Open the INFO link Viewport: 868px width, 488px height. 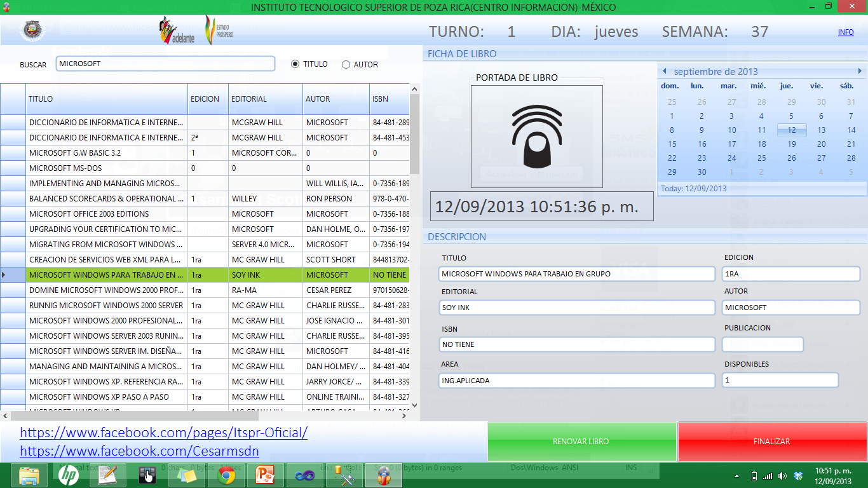pos(846,32)
